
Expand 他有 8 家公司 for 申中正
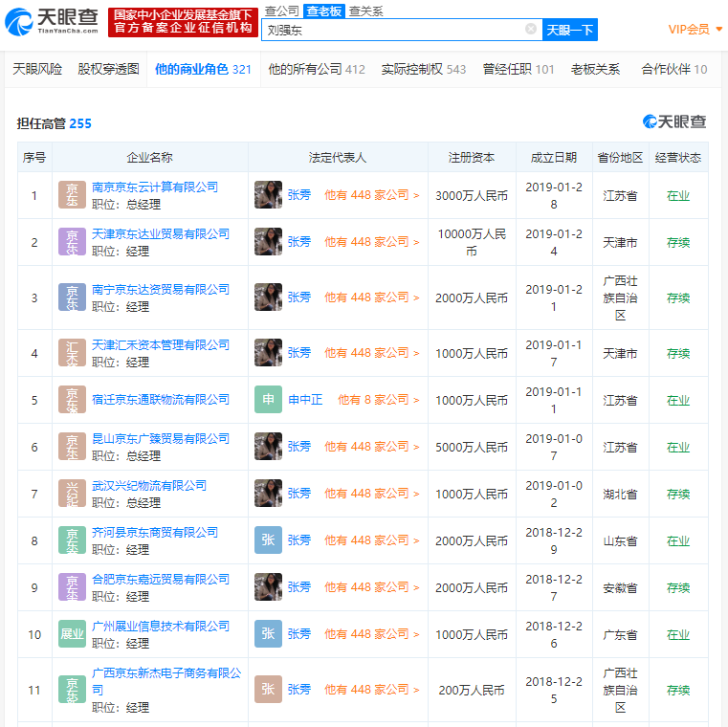pos(379,400)
